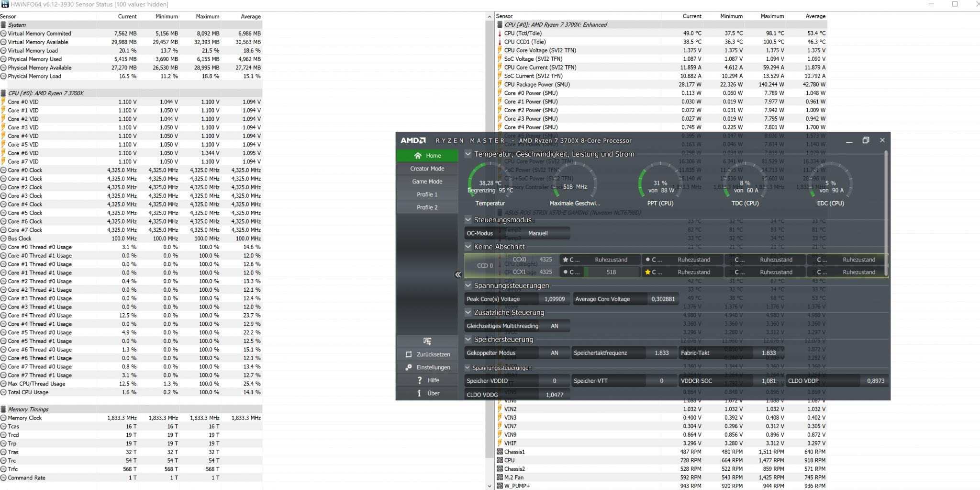980x490 pixels.
Task: Click the star icon on the CCX0 core
Action: tap(565, 260)
